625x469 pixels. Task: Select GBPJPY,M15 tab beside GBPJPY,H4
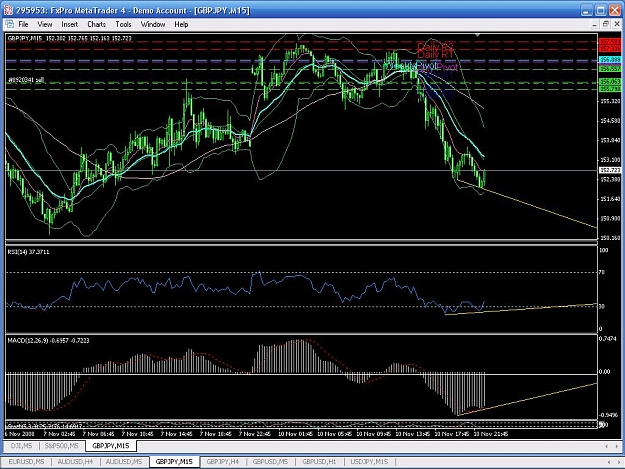(174, 461)
